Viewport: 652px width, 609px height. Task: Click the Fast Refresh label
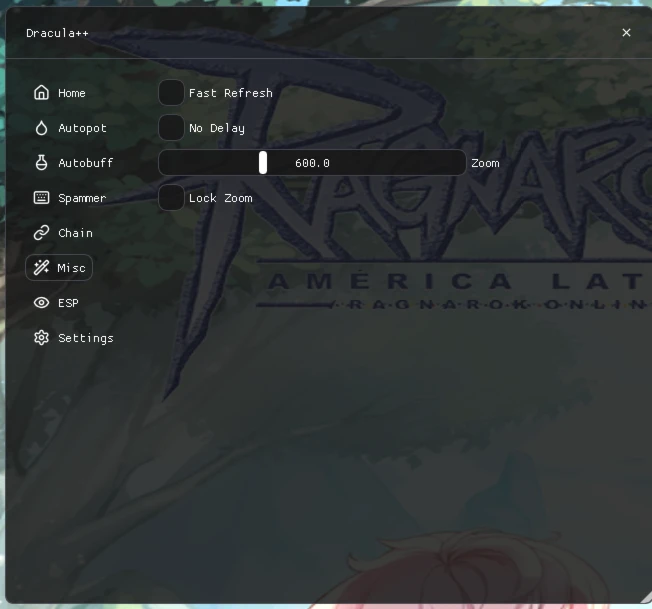point(231,93)
